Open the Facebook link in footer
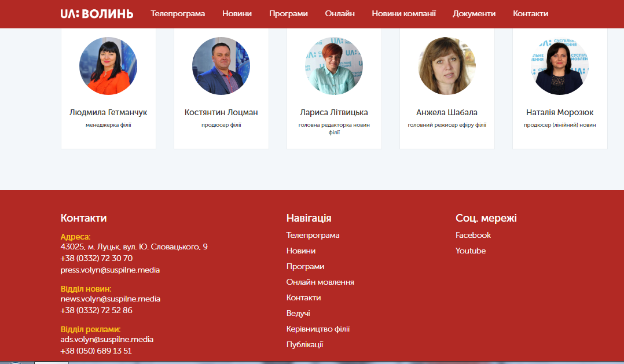624x364 pixels. click(473, 235)
